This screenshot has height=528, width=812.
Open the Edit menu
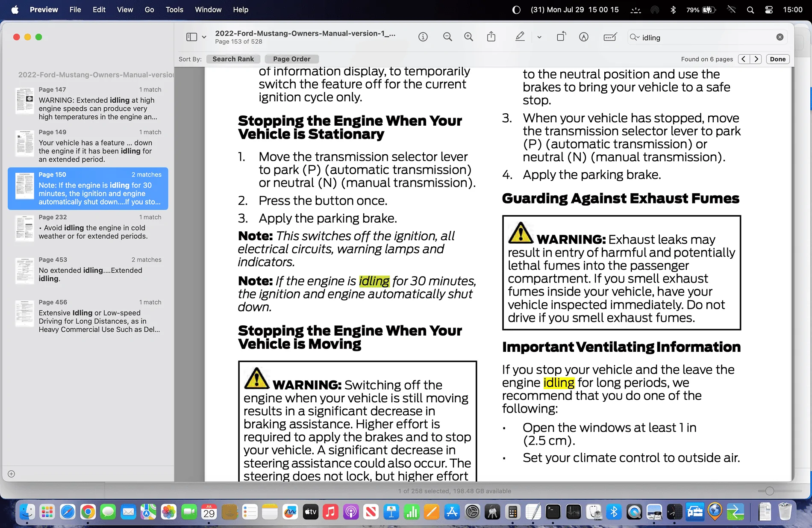point(99,9)
